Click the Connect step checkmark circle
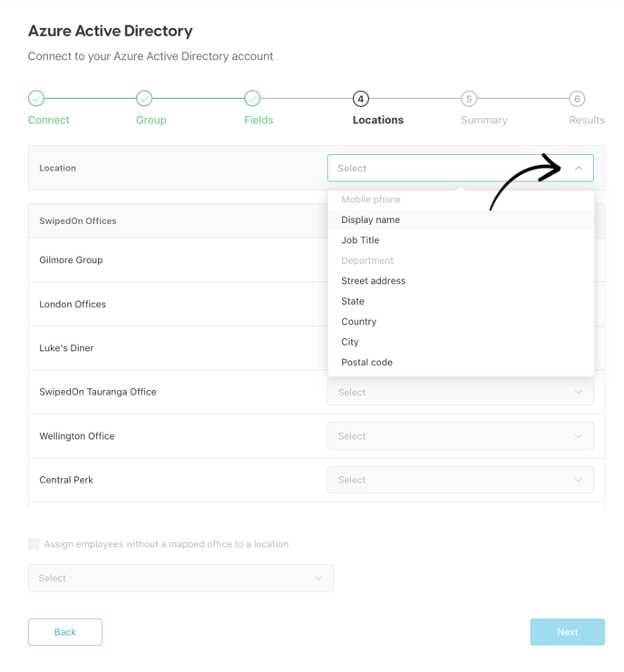The width and height of the screenshot is (624, 672). [x=36, y=99]
